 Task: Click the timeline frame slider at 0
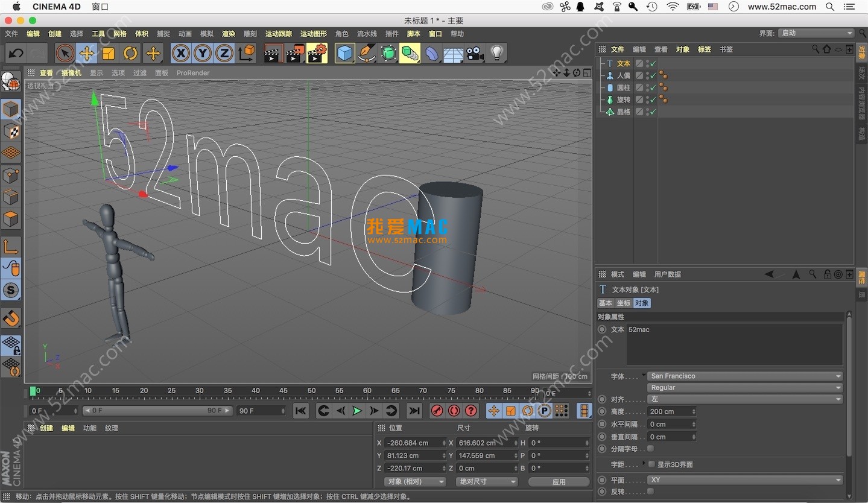coord(33,391)
